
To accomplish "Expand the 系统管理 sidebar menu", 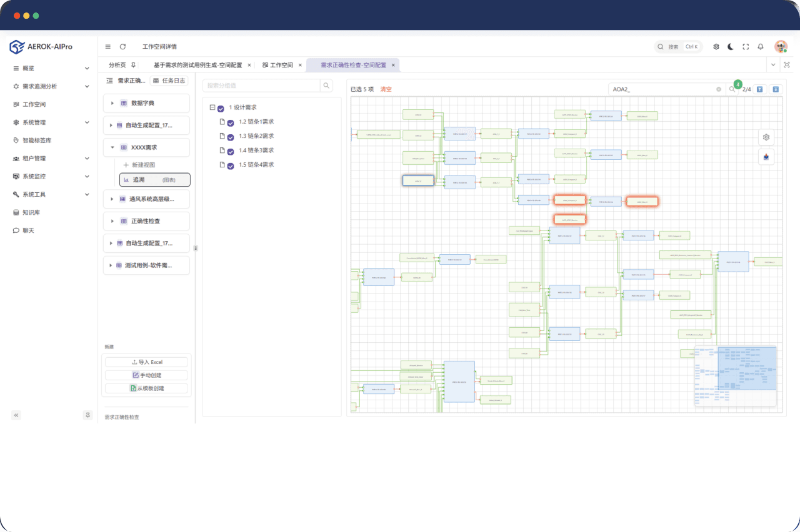I will pyautogui.click(x=87, y=122).
